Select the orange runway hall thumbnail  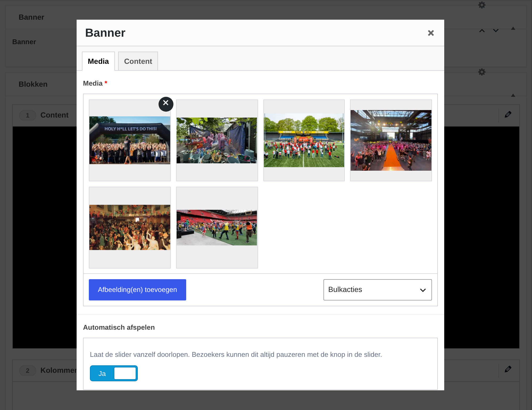pos(391,140)
